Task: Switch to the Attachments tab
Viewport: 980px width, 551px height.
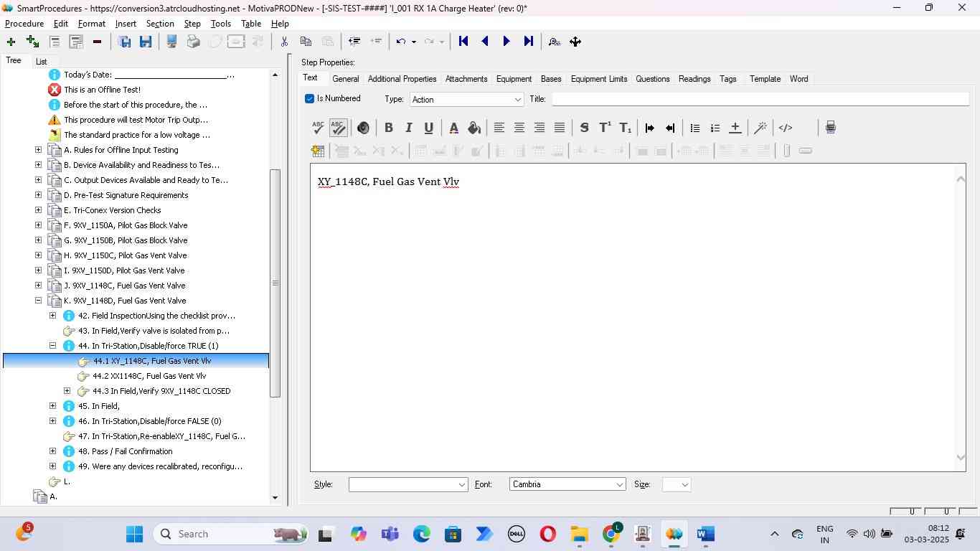Action: pos(466,79)
